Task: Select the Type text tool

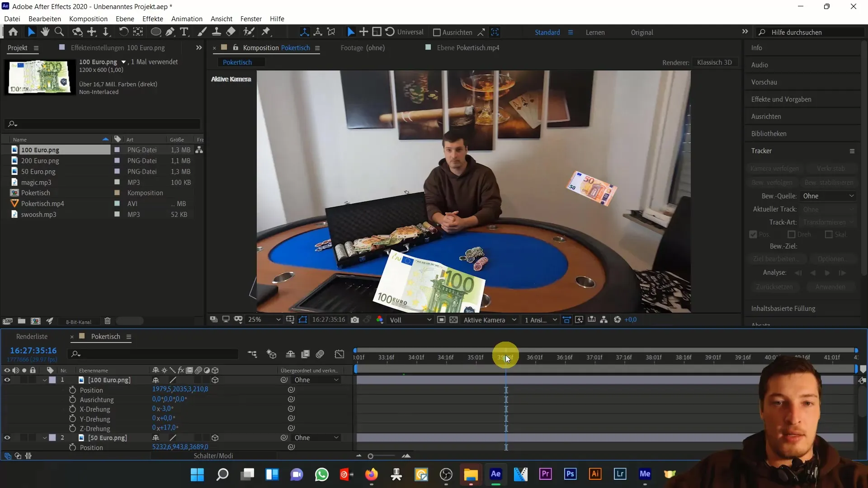Action: click(184, 32)
